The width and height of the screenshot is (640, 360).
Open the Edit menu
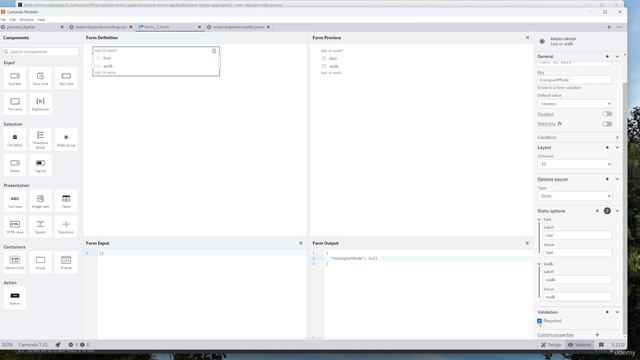pos(13,20)
